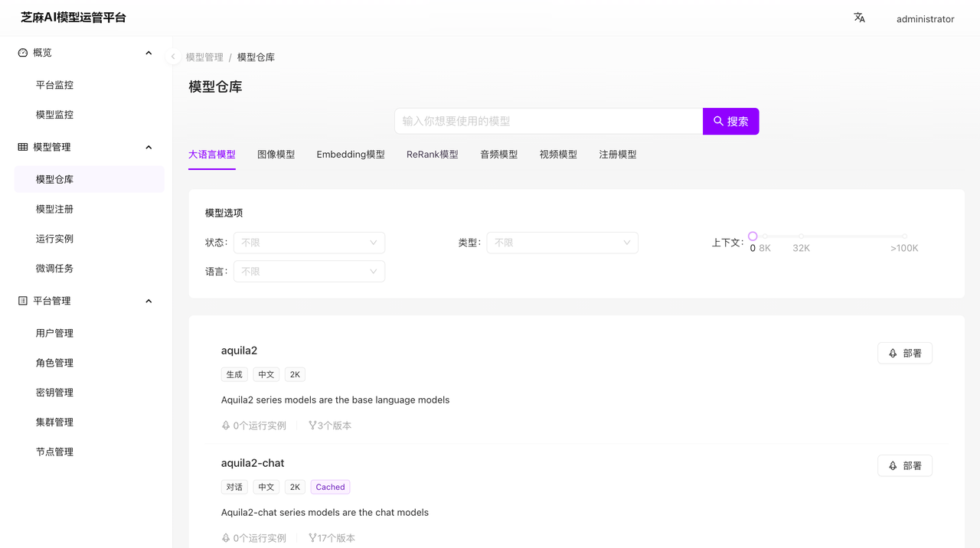Viewport: 980px width, 548px height.
Task: Click the purple 搜索 button
Action: [x=731, y=121]
